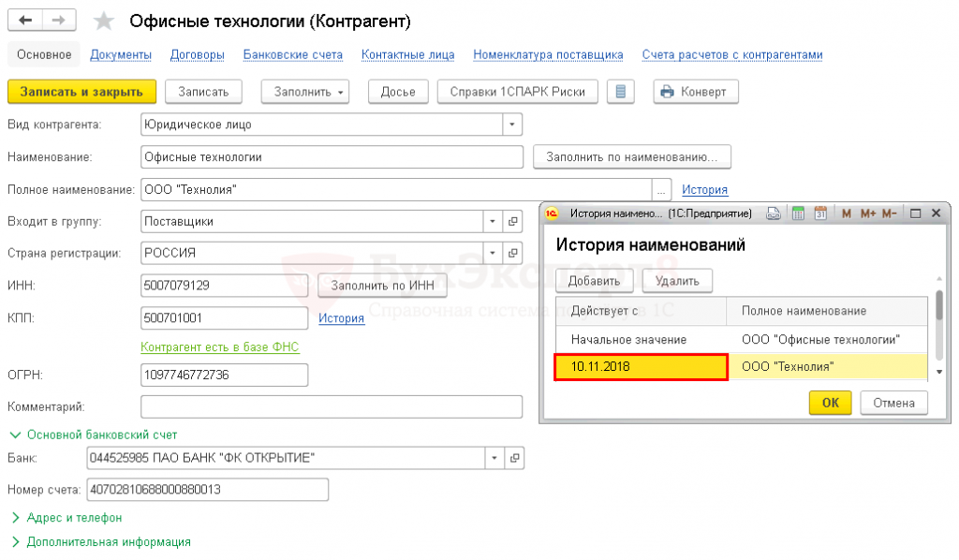Click into the ИНН input field
The width and height of the screenshot is (959, 560).
click(x=225, y=286)
